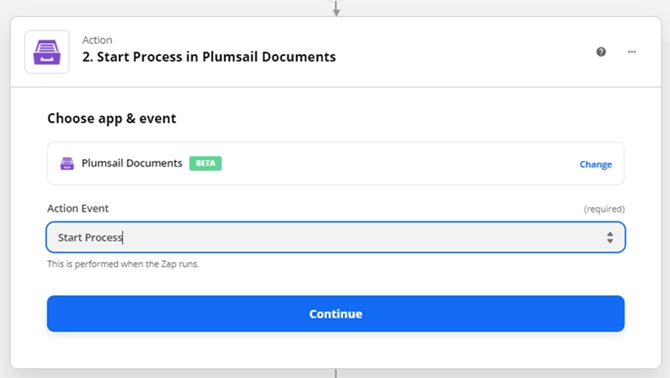Expand the Action Event dropdown arrows
This screenshot has width=670, height=378.
click(x=610, y=237)
